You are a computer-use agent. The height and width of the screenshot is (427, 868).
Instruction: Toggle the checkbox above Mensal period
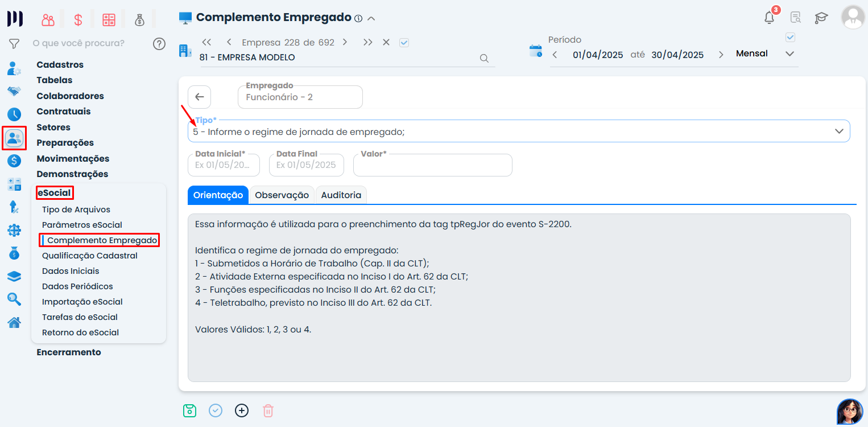[790, 38]
